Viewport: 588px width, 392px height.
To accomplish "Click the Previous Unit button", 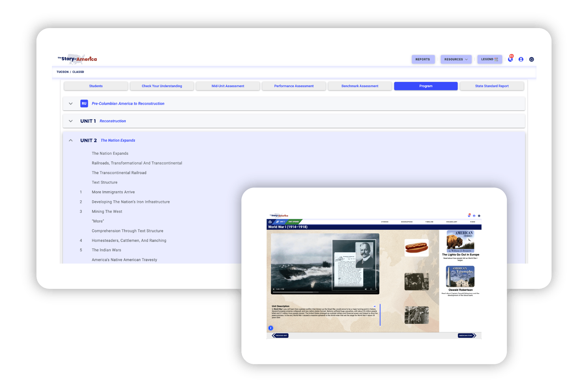I will click(x=280, y=335).
